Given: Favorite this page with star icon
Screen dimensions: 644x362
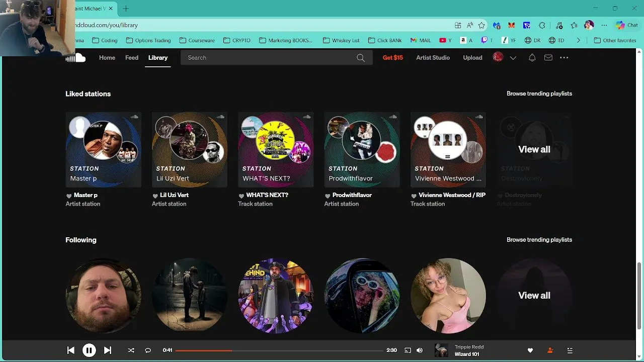Looking at the screenshot, I should click(x=481, y=25).
